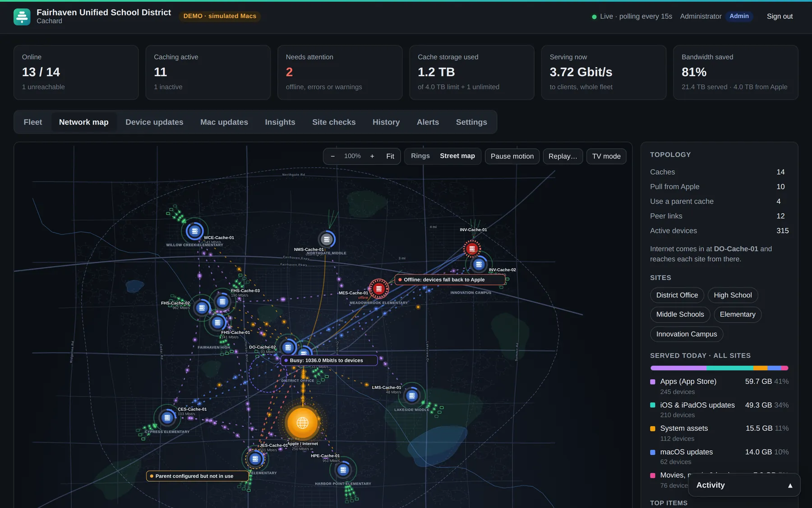This screenshot has width=812, height=508.
Task: Click the 'Offline: devices fall back to Apple' callout
Action: pyautogui.click(x=450, y=280)
